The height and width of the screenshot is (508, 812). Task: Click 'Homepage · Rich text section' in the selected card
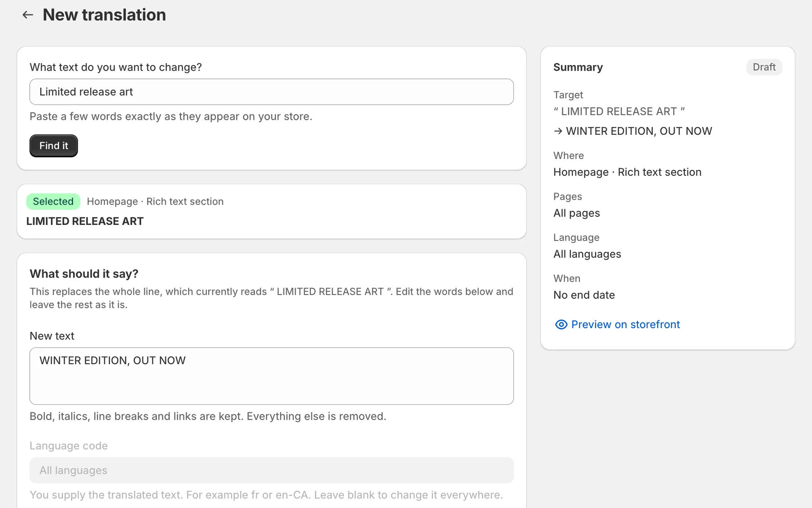pos(155,201)
